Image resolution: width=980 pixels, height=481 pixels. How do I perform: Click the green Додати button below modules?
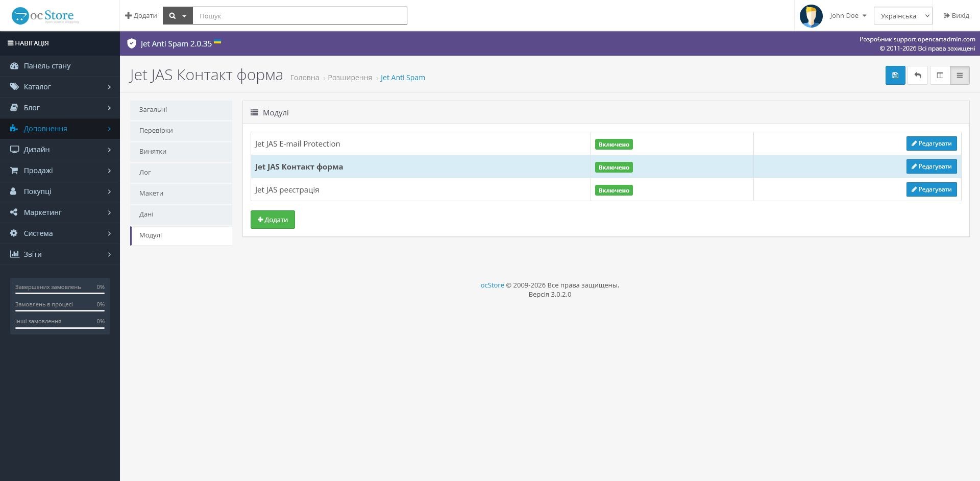click(273, 220)
